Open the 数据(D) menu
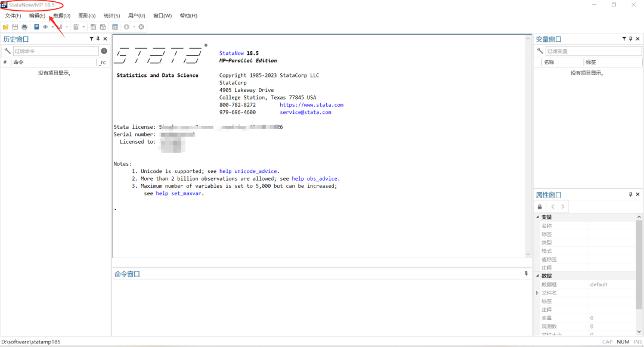The image size is (644, 347). (63, 16)
